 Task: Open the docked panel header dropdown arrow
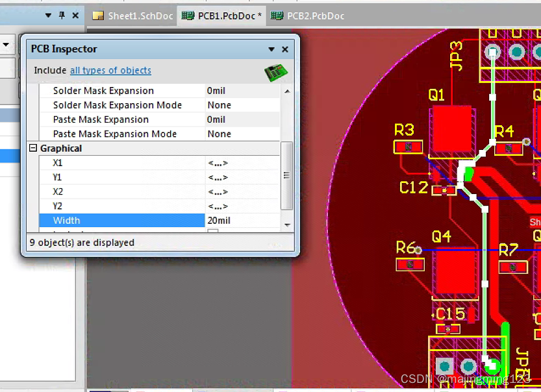48,16
